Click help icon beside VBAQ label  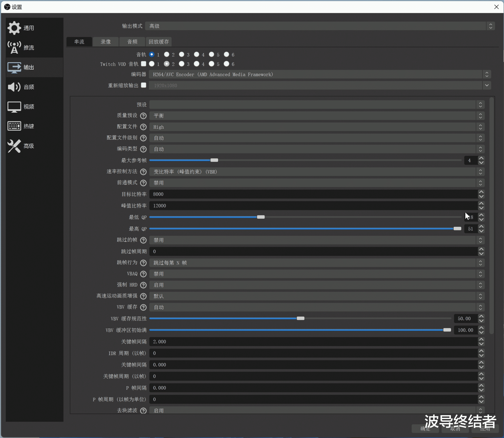[x=143, y=274]
